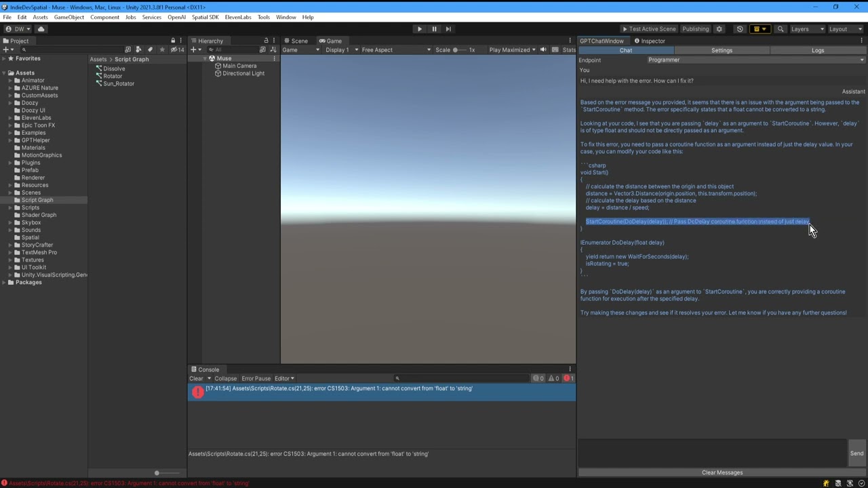Open Spatial settings gear icon
The height and width of the screenshot is (488, 868).
click(x=719, y=29)
